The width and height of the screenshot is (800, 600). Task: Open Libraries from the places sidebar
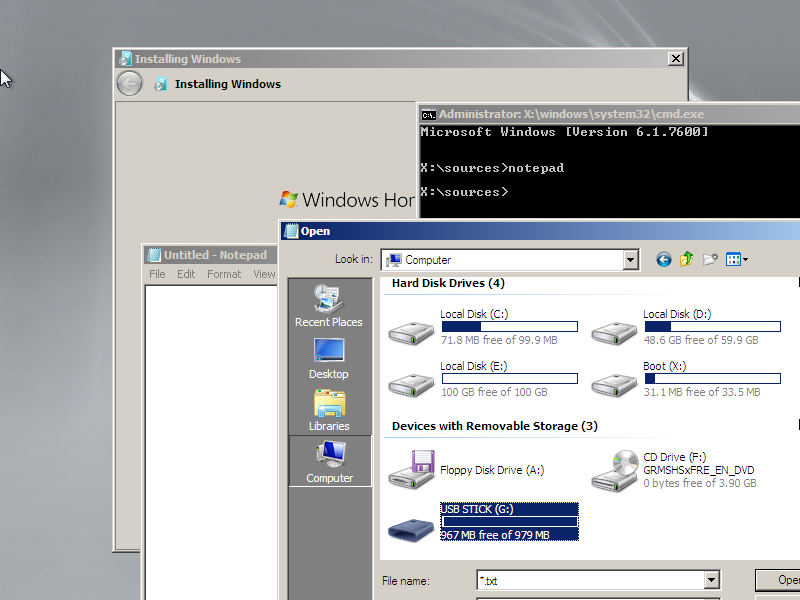tap(329, 408)
